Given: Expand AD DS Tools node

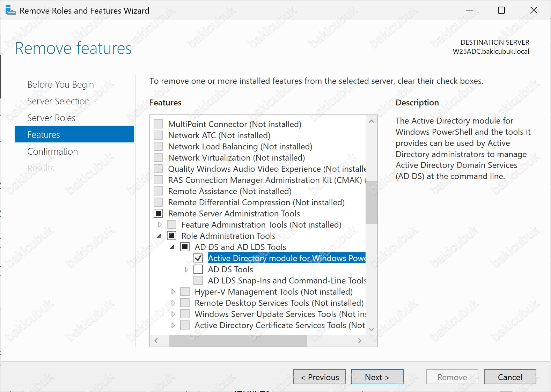Looking at the screenshot, I should [x=186, y=269].
